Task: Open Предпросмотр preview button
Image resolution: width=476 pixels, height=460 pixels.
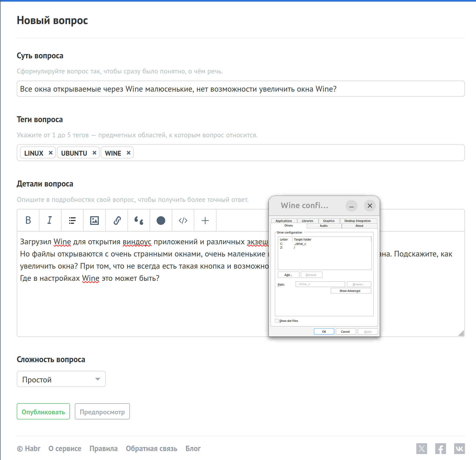Action: [x=102, y=412]
